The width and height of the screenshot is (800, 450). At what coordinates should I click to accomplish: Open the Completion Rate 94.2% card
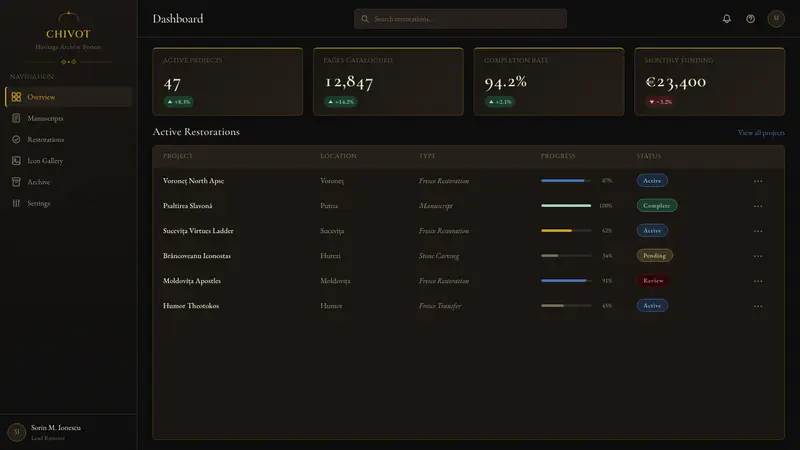(x=549, y=82)
